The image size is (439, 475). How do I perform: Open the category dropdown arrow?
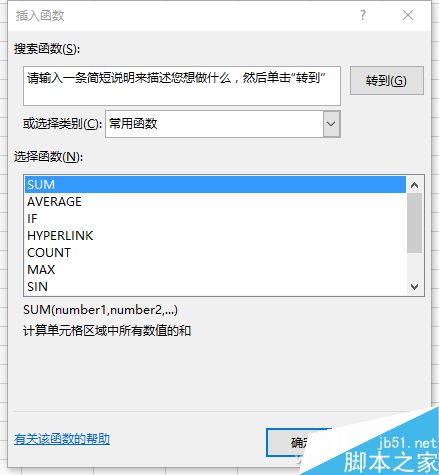331,124
